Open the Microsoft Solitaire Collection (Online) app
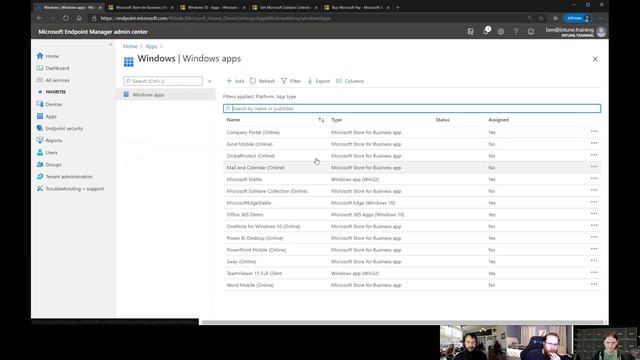The width and height of the screenshot is (640, 360). tap(267, 191)
